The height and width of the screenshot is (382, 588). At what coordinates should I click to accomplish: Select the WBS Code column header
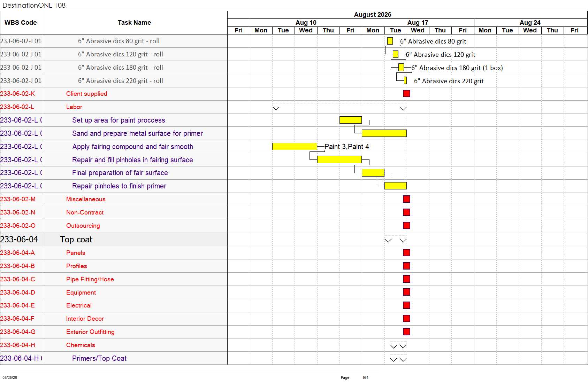21,23
